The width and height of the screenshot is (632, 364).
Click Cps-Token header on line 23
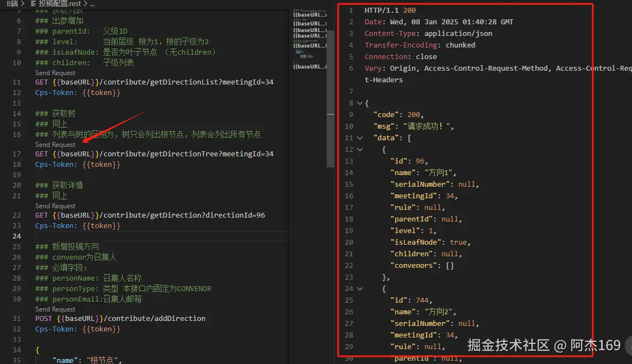click(x=77, y=225)
